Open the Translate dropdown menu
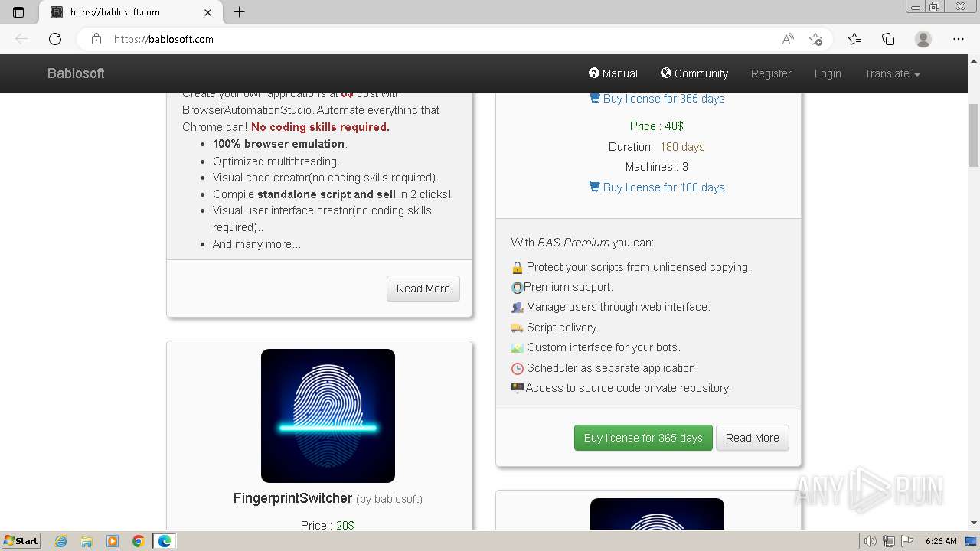Screen dimensions: 980x551 coord(892,73)
